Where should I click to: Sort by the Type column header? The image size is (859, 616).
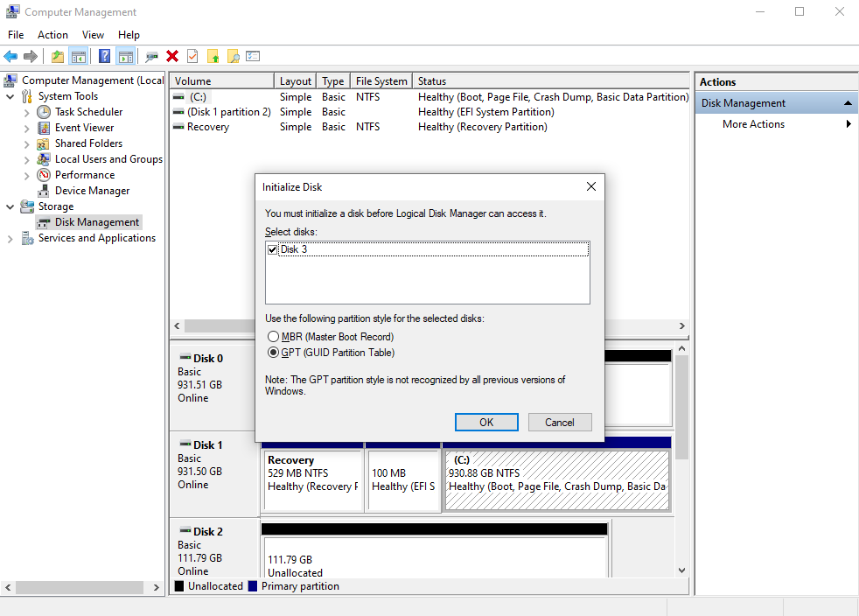coord(333,81)
